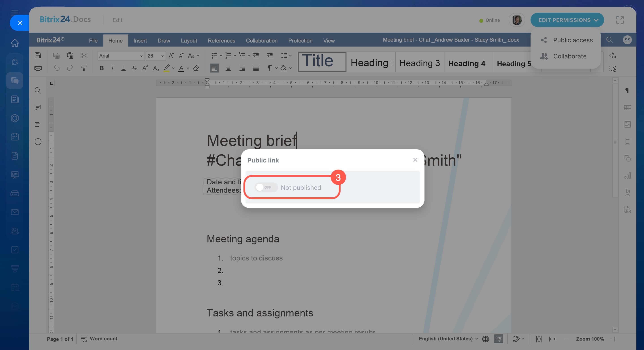Apply the yellow highlight color
The image size is (644, 350).
pos(166,68)
